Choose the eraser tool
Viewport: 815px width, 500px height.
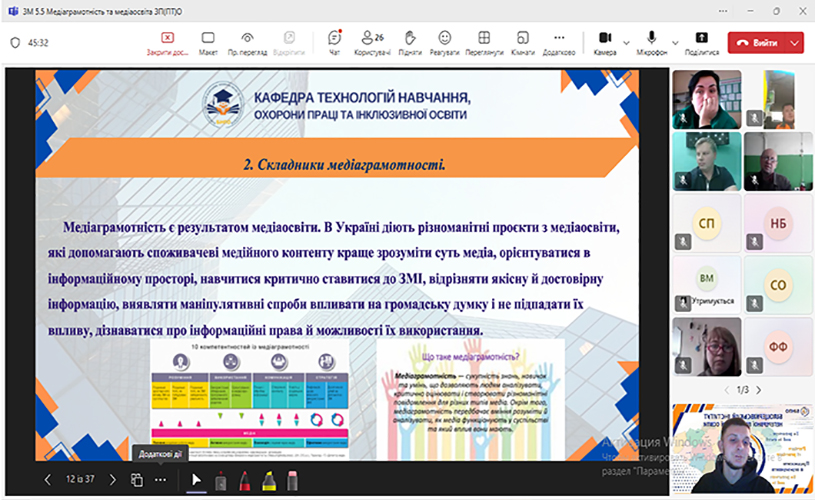(x=293, y=480)
